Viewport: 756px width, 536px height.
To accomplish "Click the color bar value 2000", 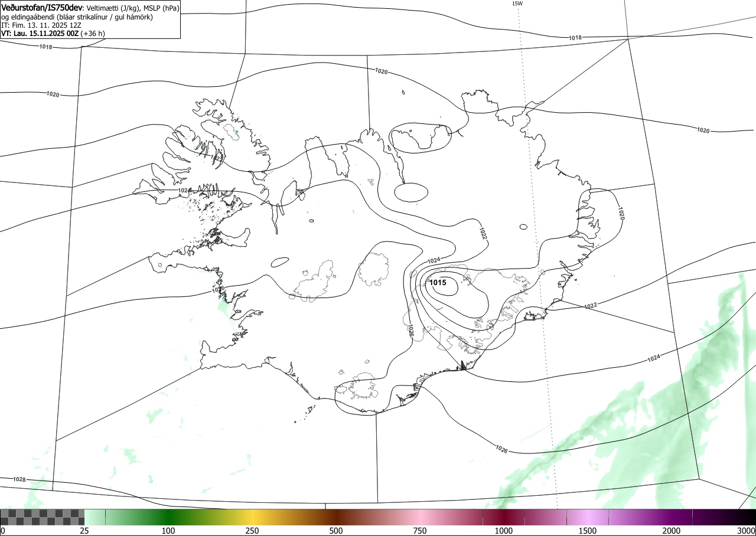I will point(672,531).
